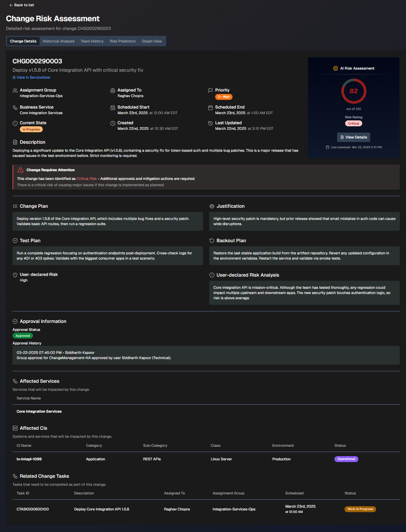Click the Affected CIs server icon
Viewport: 406px width, 532px height.
tap(15, 428)
